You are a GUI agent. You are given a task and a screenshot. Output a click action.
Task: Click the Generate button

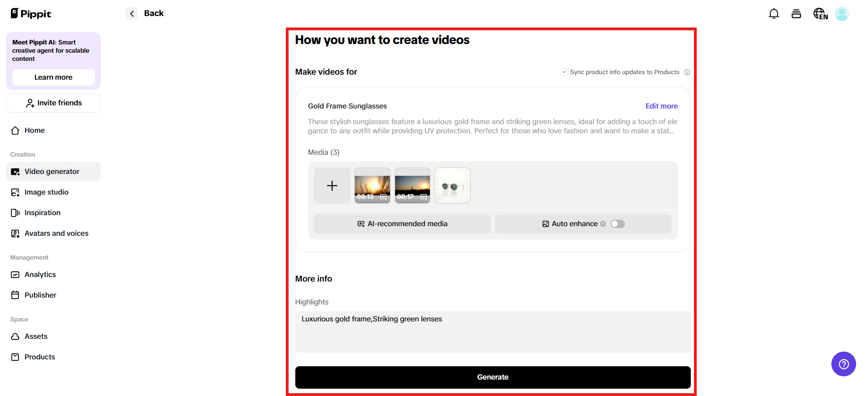coord(493,377)
